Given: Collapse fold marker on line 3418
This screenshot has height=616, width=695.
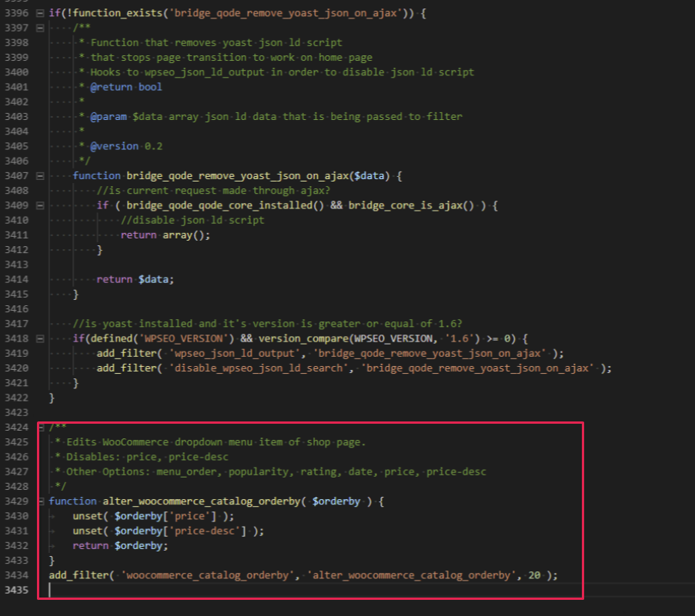Looking at the screenshot, I should click(40, 339).
